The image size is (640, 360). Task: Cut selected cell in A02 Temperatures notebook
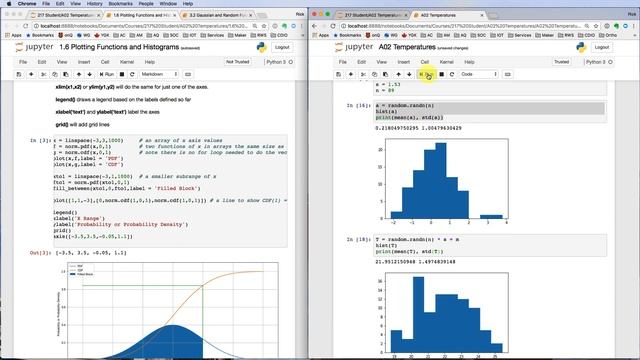pyautogui.click(x=363, y=74)
